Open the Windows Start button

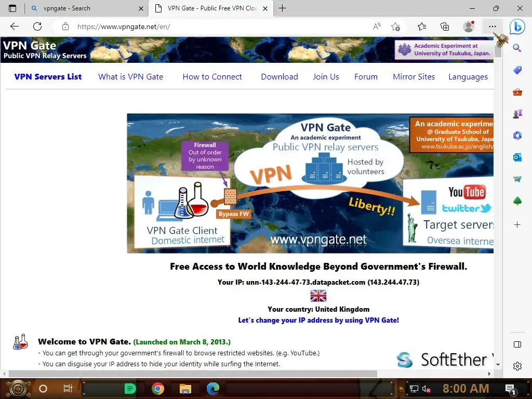pyautogui.click(x=18, y=389)
